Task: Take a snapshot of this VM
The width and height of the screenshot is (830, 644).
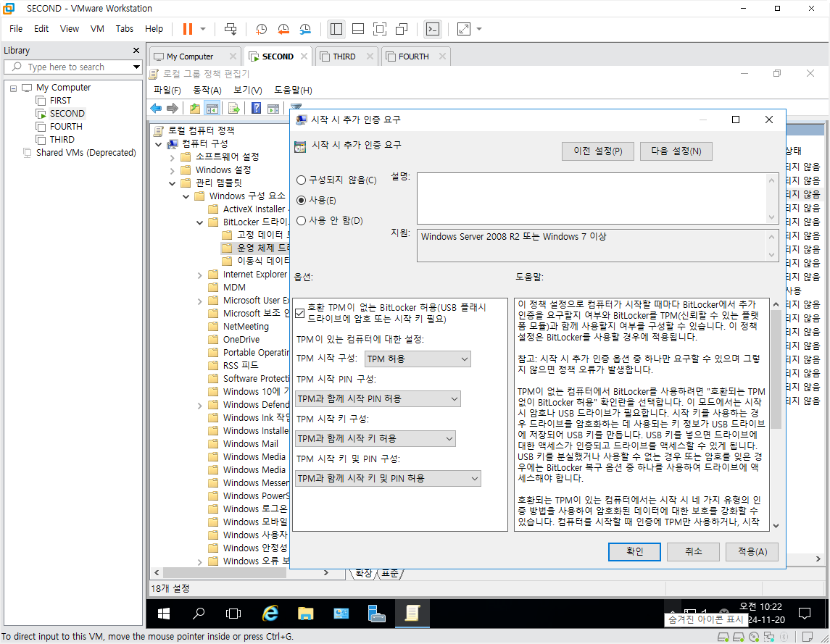Action: [x=262, y=29]
